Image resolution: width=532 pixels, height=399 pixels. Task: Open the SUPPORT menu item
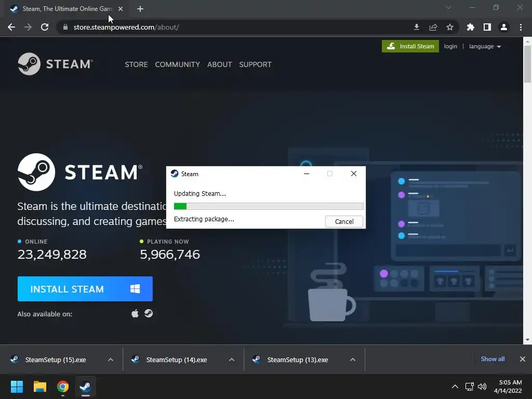(255, 64)
